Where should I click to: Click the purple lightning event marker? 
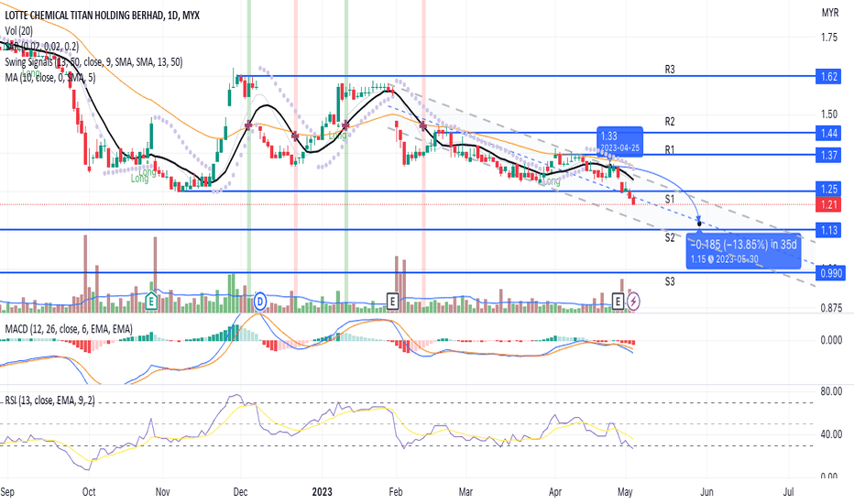click(633, 301)
